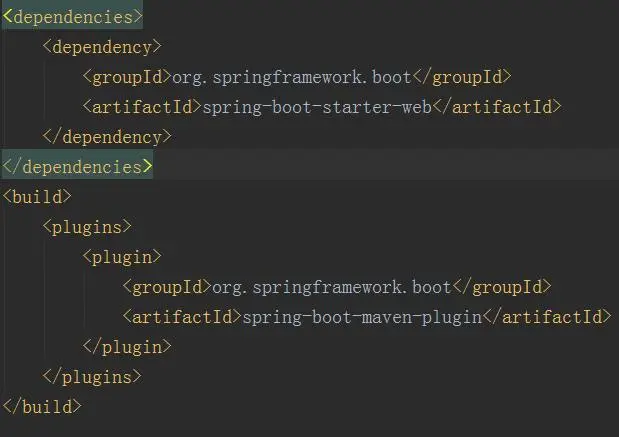Click closing artifactId tag after spring-boot-maven-plugin

(x=547, y=317)
